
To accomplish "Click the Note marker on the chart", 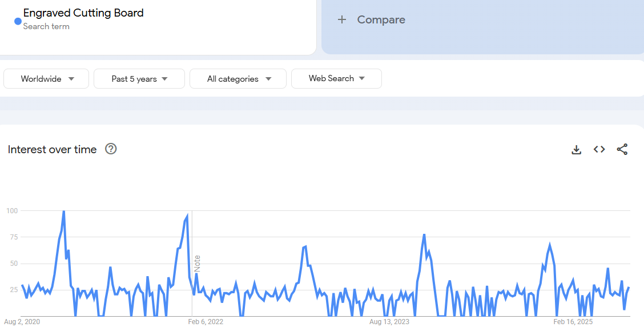I will tap(197, 264).
